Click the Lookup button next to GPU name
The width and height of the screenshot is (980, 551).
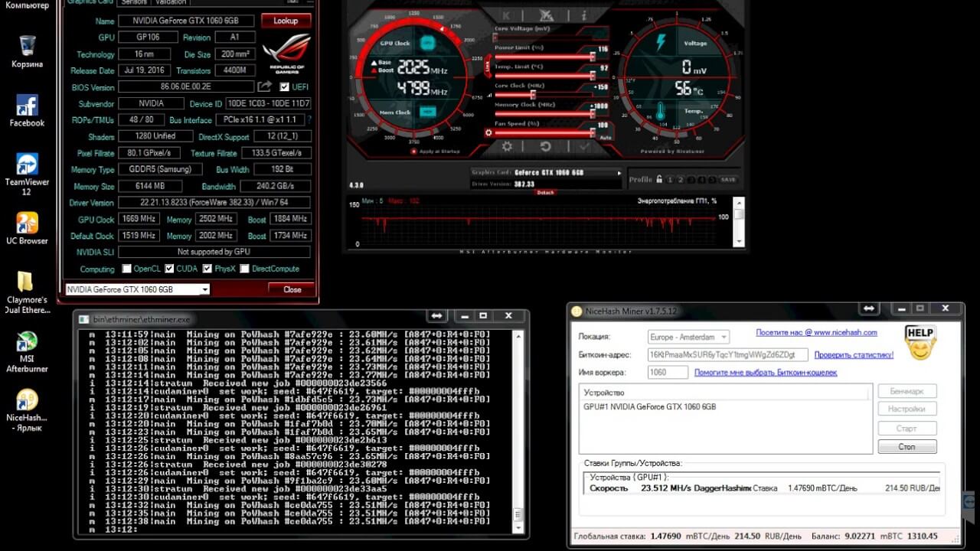click(286, 21)
